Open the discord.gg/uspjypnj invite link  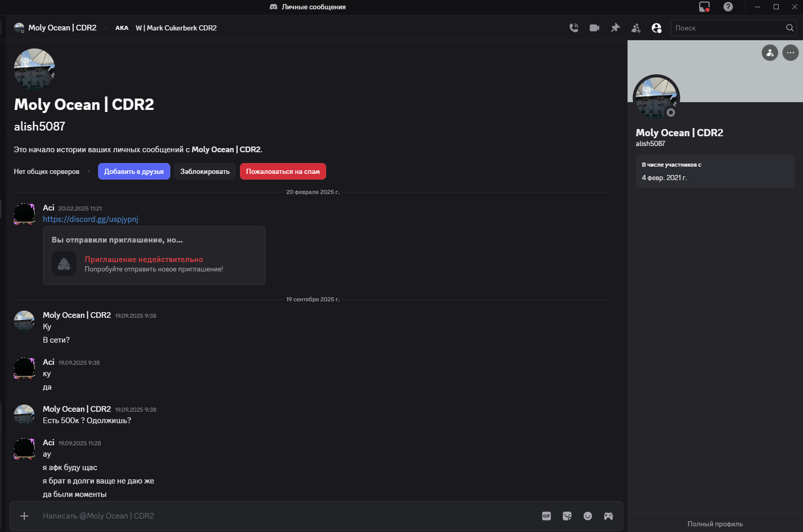pos(90,219)
